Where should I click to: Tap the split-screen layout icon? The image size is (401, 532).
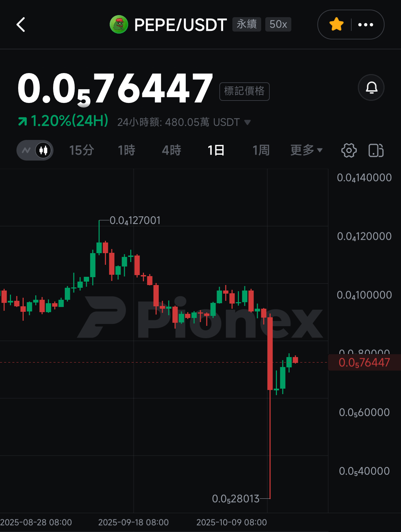point(376,150)
